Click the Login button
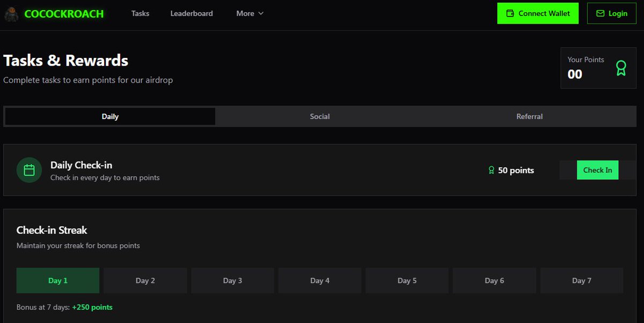This screenshot has height=323, width=644. pos(612,13)
